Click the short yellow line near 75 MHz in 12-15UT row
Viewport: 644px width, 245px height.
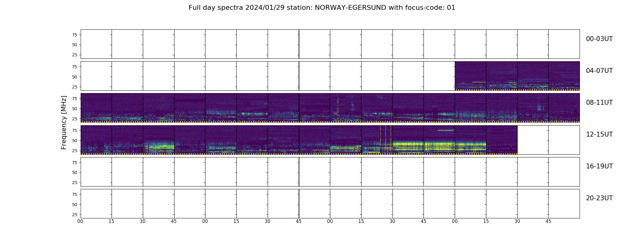pyautogui.click(x=445, y=130)
